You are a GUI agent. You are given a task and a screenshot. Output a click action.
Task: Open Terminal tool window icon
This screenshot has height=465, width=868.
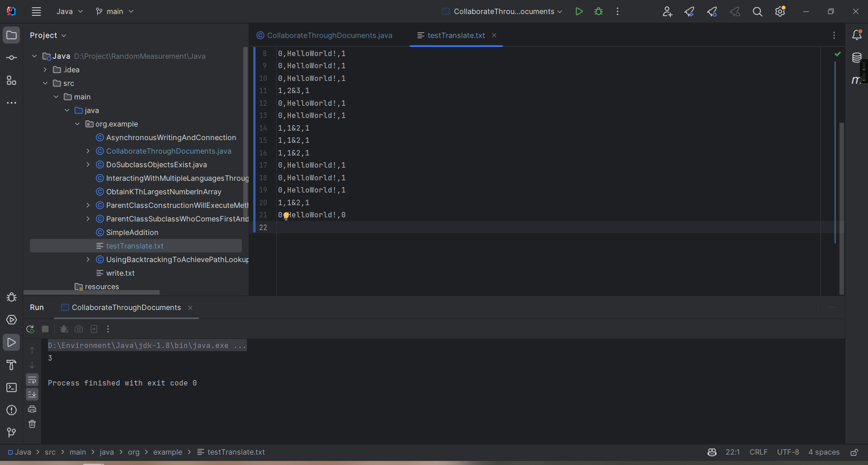tap(11, 388)
